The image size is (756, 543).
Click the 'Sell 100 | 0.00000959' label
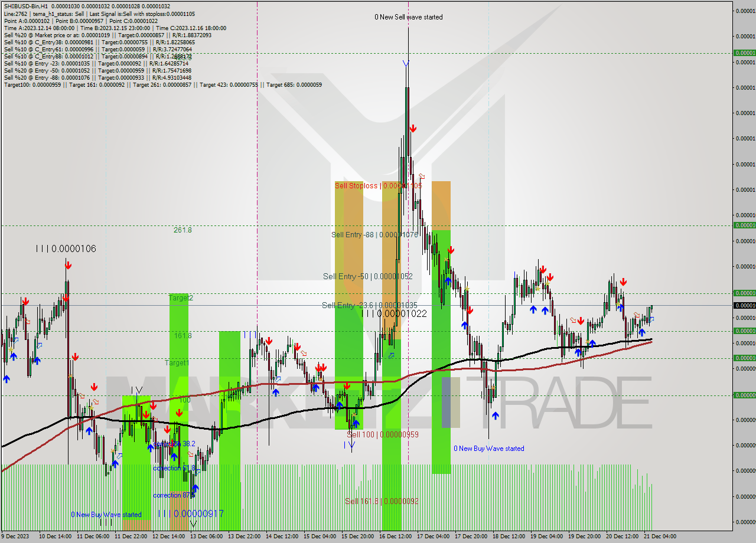coord(383,434)
